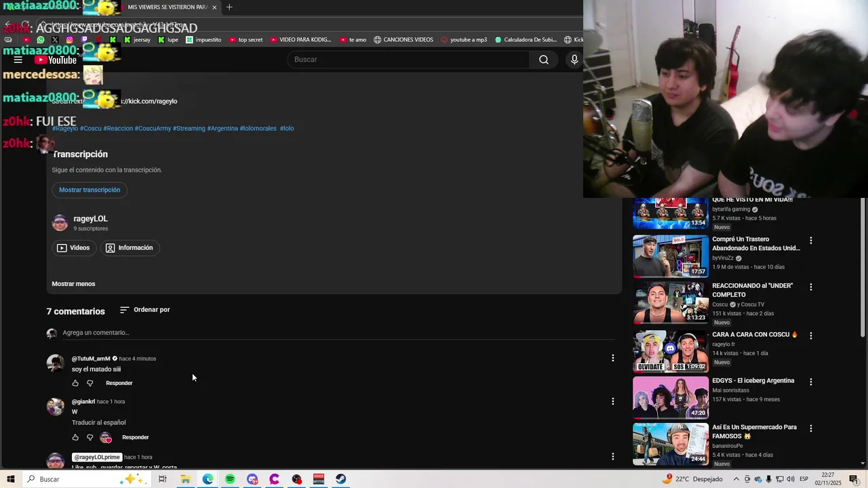The image size is (868, 488).
Task: Reply to the @TutuM_amM comment
Action: [119, 383]
